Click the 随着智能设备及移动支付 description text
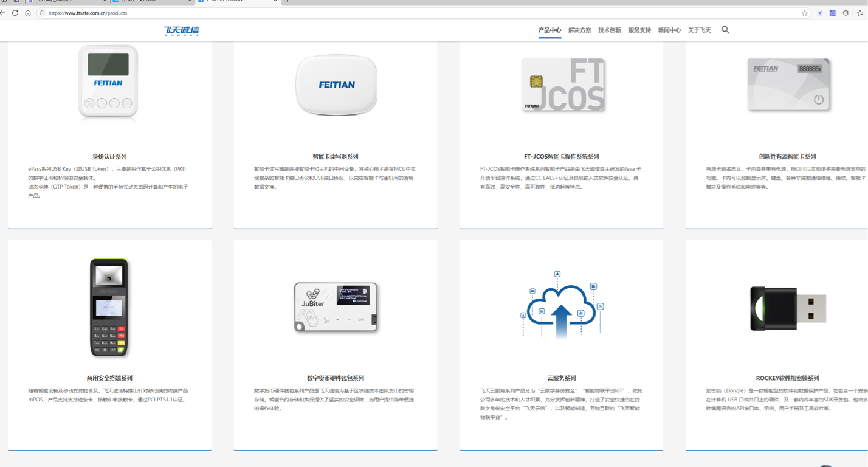 (108, 395)
